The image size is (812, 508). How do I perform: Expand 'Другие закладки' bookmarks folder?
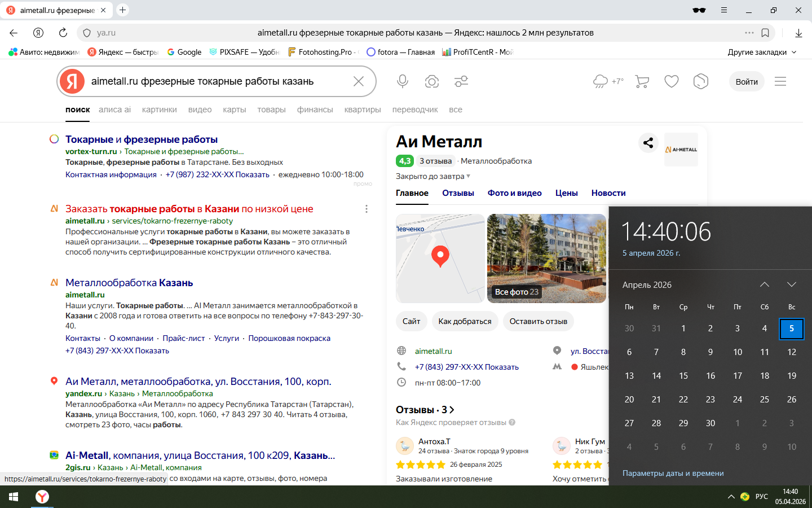[x=762, y=52]
